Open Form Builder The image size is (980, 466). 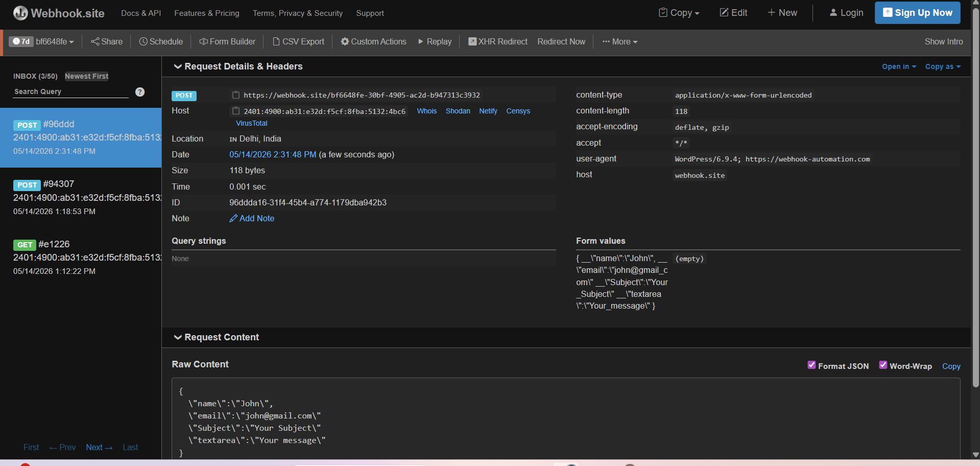[227, 42]
